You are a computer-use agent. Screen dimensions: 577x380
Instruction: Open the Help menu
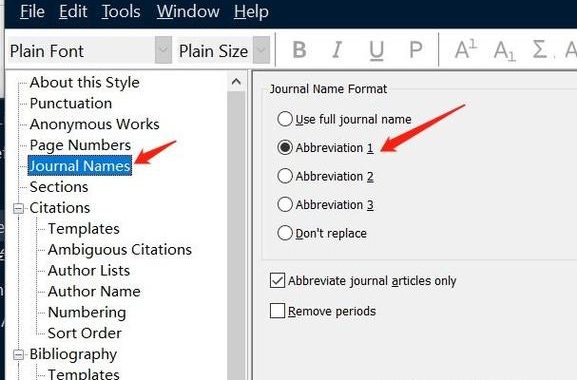[x=251, y=11]
